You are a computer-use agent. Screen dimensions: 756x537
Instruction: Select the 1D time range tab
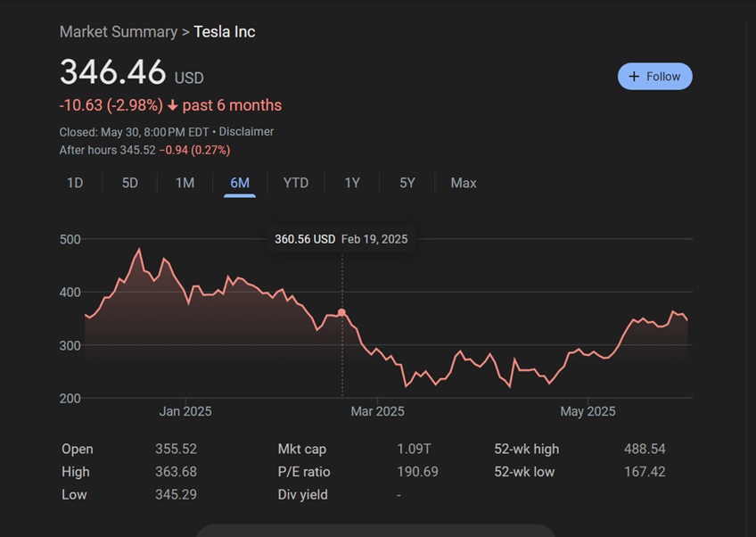coord(75,183)
